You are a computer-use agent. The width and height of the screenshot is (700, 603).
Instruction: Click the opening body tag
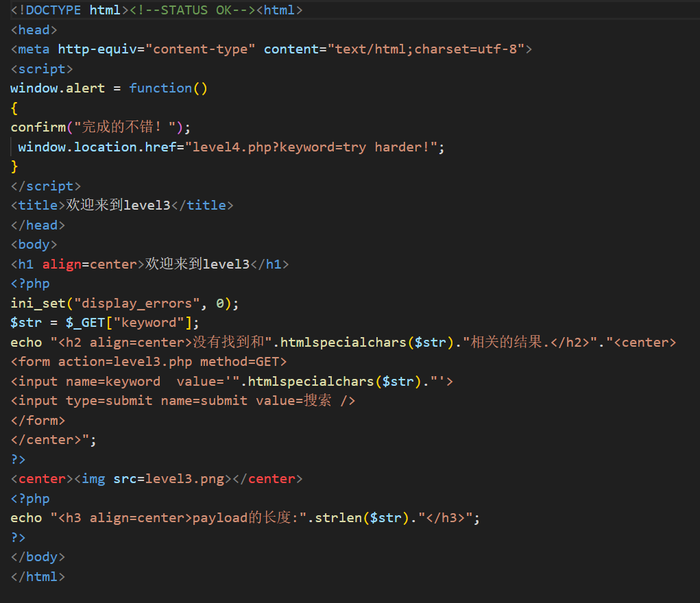pyautogui.click(x=34, y=245)
